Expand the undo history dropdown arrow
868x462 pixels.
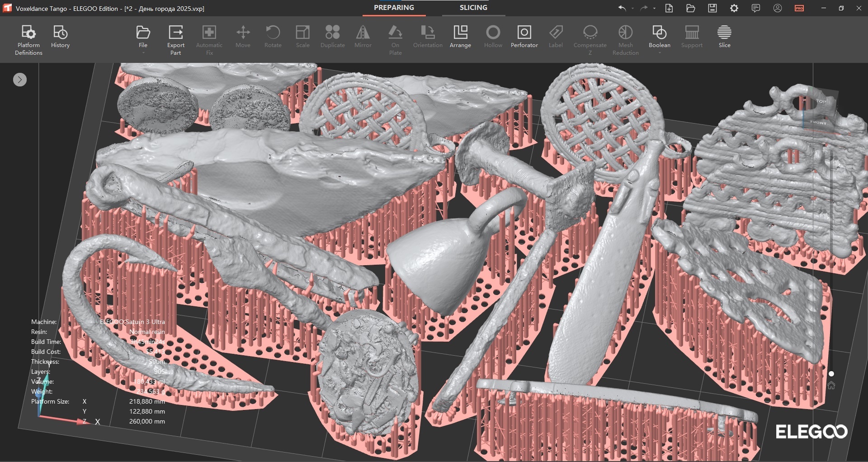tap(632, 9)
